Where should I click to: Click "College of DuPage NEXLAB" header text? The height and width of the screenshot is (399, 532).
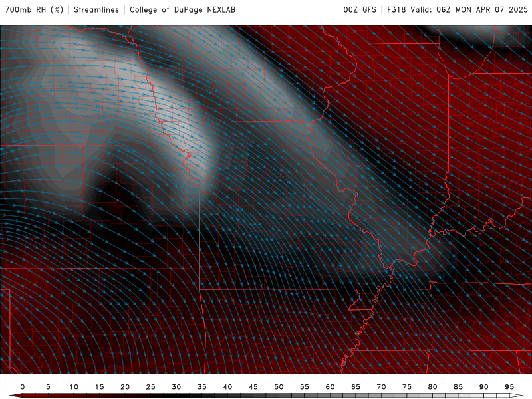182,9
